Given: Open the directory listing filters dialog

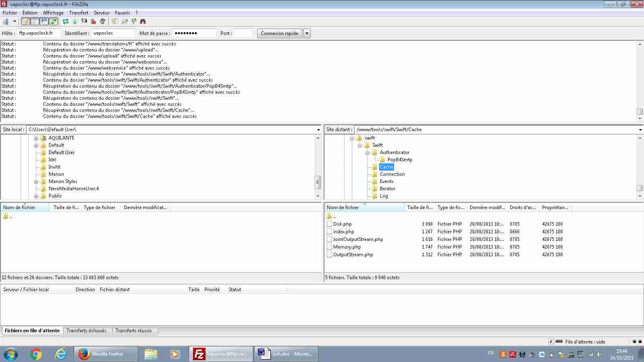Looking at the screenshot, I should (115, 21).
